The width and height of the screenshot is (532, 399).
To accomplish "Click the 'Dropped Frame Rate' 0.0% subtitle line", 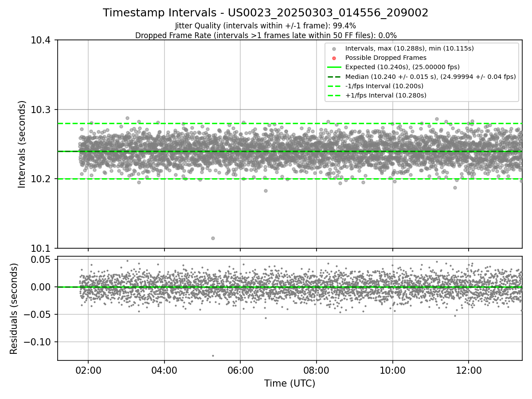I will click(x=266, y=35).
